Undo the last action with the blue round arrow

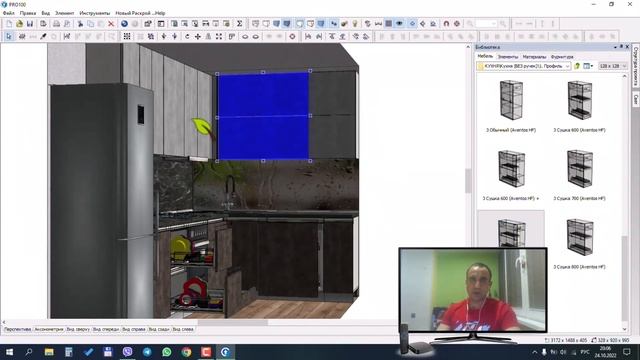point(124,24)
